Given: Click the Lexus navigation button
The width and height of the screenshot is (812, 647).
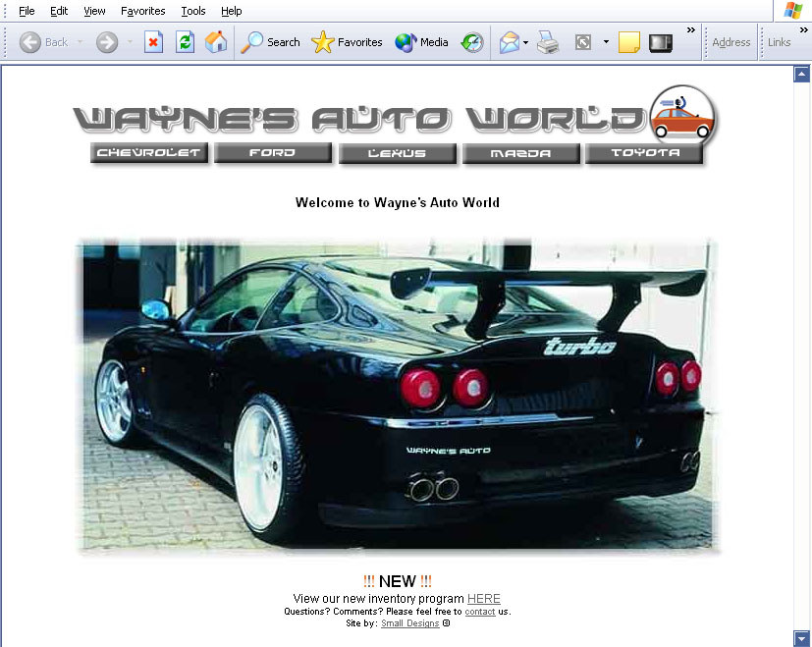Looking at the screenshot, I should click(398, 153).
